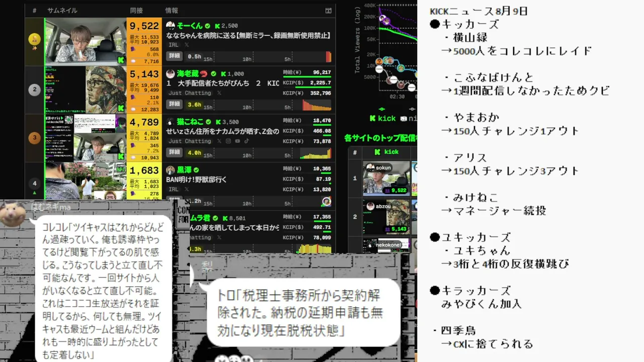Click the sokun avatar in the top streamers list
This screenshot has height=362, width=644.
pyautogui.click(x=370, y=167)
